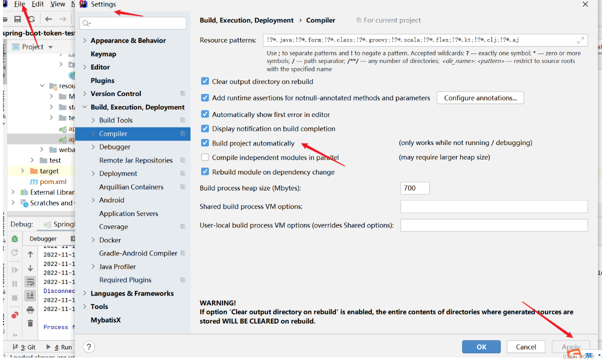The image size is (602, 364).
Task: Click the OK button
Action: click(481, 346)
